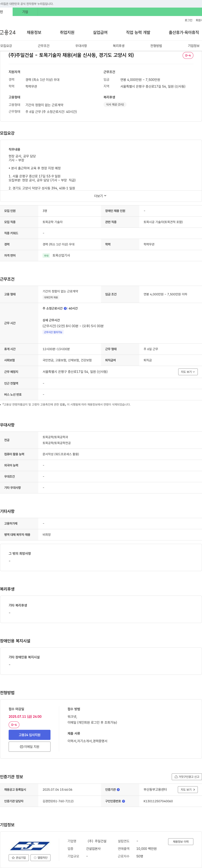This screenshot has height=868, width=202.
Task: Click the 우대 badge beside 토목산업기사
Action: (x=46, y=256)
